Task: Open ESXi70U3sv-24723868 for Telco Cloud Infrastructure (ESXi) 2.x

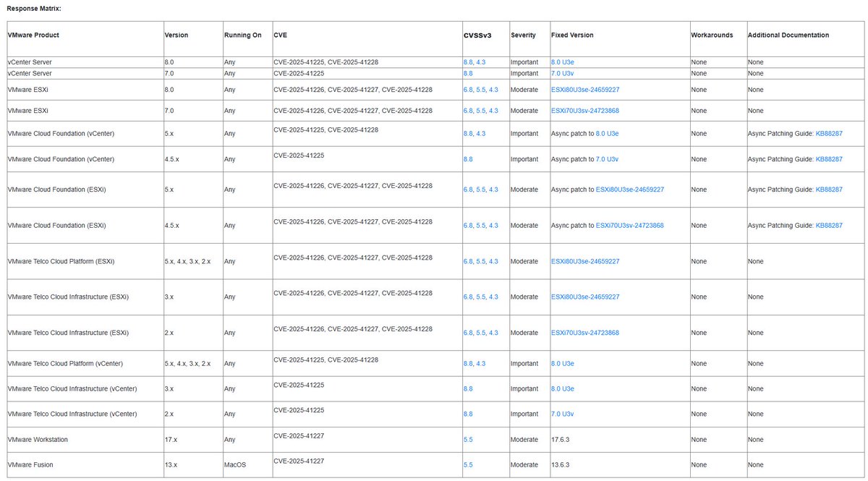Action: pyautogui.click(x=585, y=333)
